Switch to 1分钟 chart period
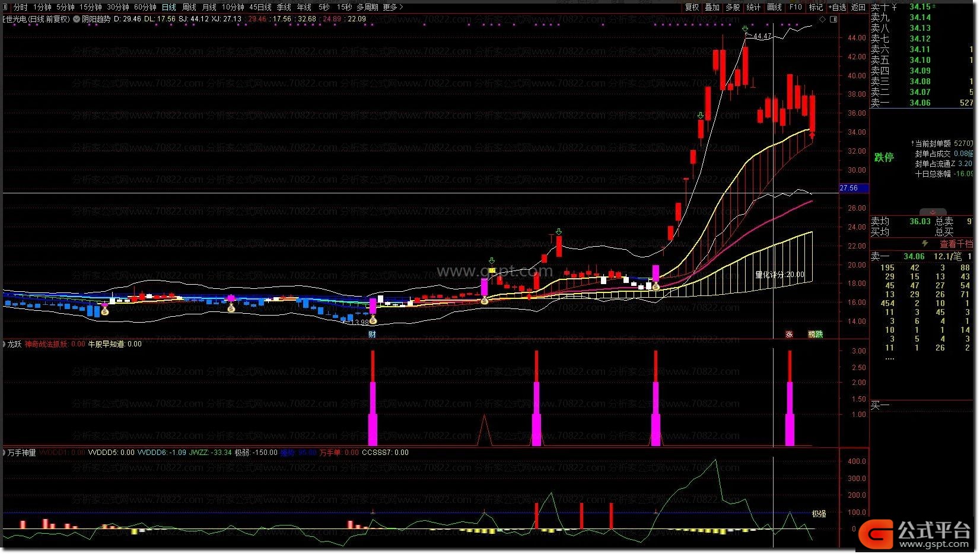This screenshot has height=554, width=980. [42, 7]
